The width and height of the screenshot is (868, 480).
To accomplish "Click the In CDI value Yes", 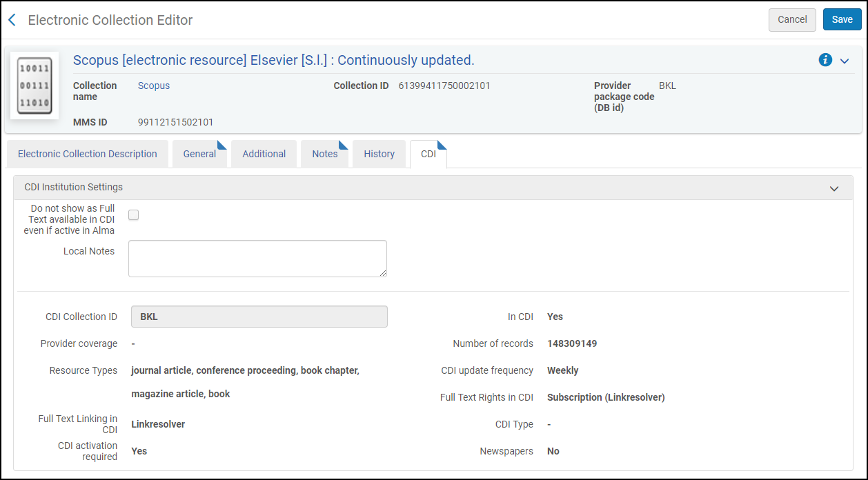I will click(x=555, y=317).
